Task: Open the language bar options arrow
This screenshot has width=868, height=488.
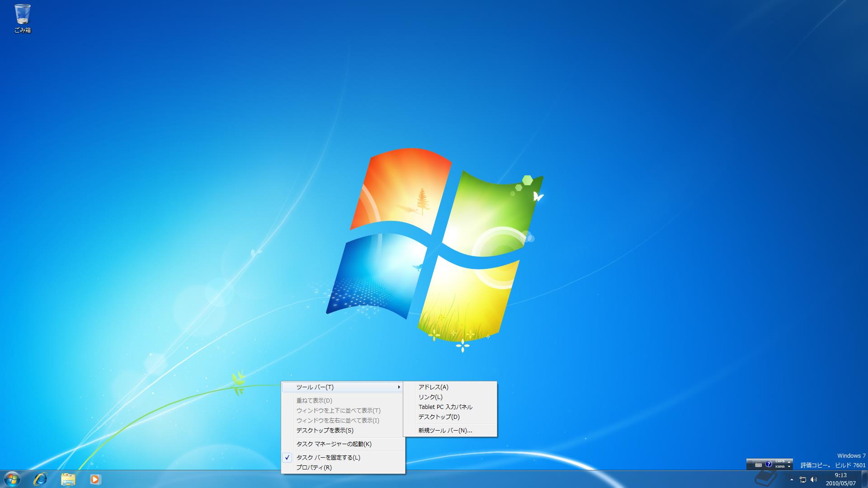Action: click(x=789, y=466)
